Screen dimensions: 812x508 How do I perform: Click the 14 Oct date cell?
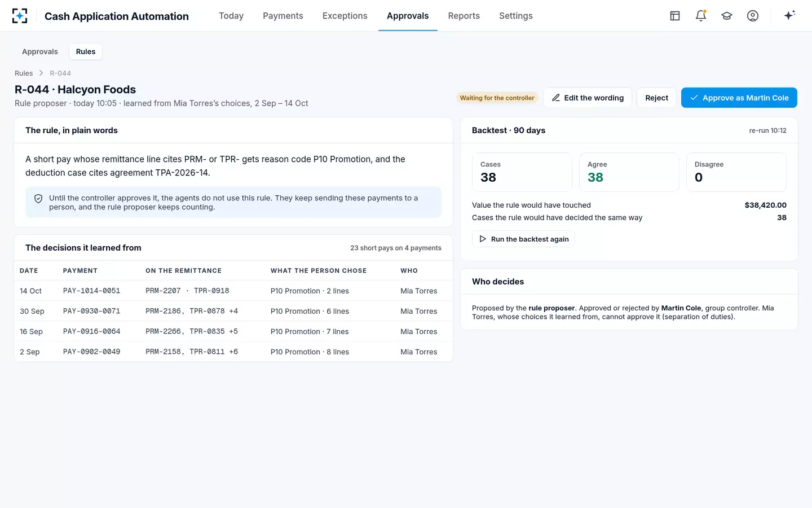point(31,291)
